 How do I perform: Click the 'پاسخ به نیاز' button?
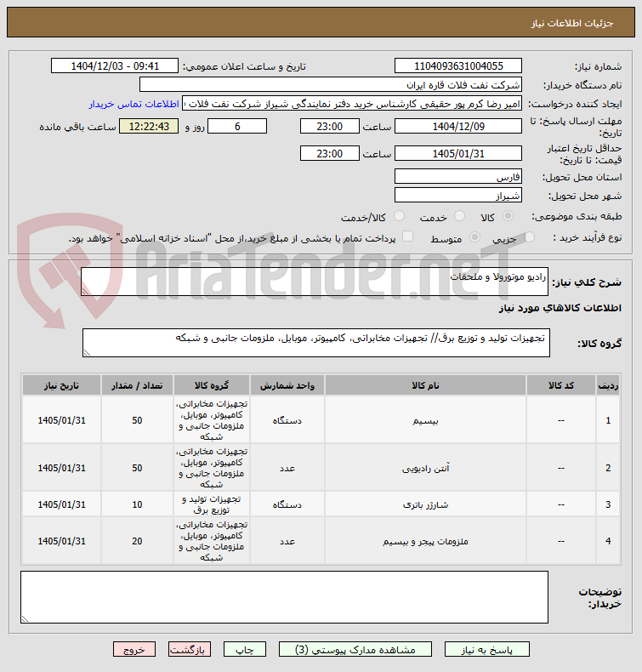tap(487, 649)
